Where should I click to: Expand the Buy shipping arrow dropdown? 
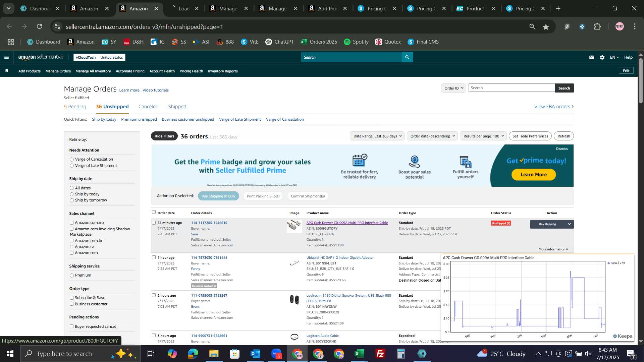[x=569, y=224]
